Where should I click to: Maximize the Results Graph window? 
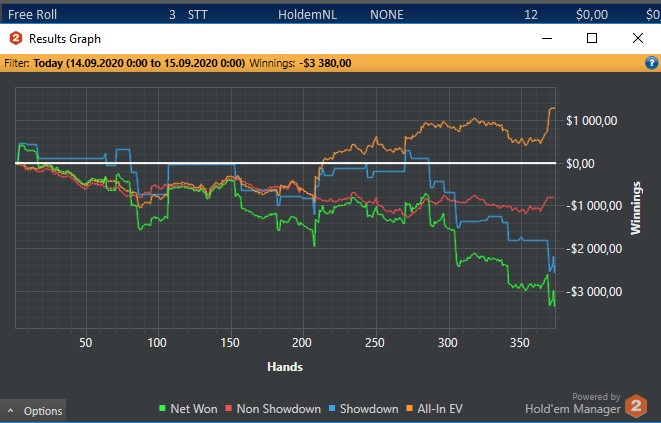592,38
